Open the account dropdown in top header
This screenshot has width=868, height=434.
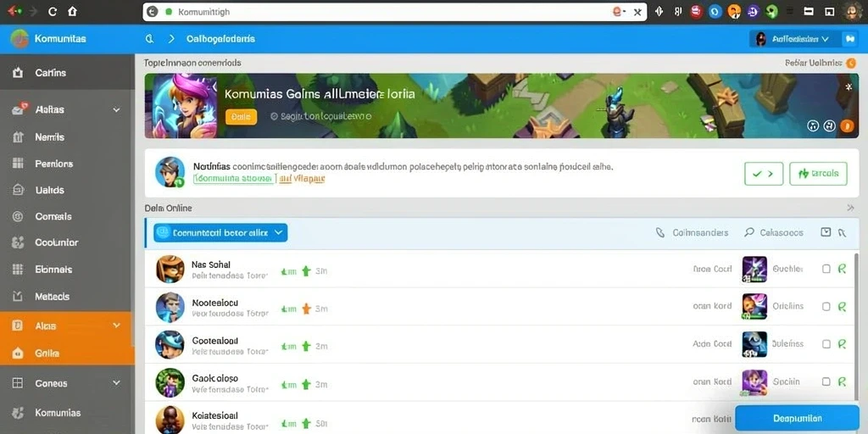(793, 39)
